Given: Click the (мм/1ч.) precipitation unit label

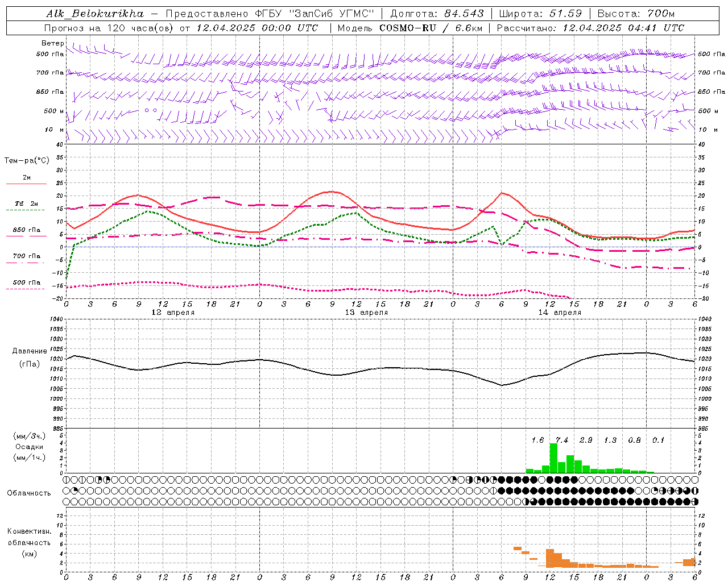Looking at the screenshot, I should point(30,458).
